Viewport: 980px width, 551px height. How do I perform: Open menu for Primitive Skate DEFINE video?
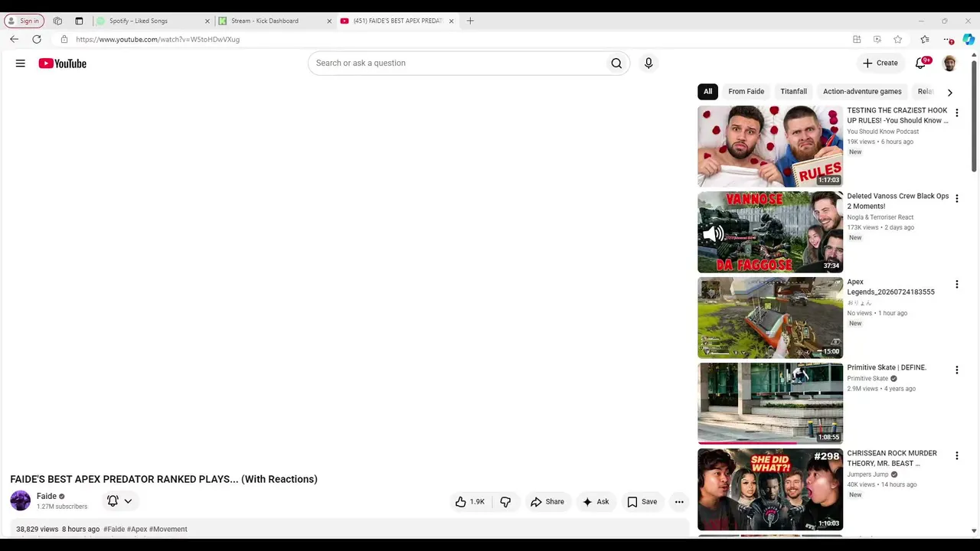[x=956, y=370]
